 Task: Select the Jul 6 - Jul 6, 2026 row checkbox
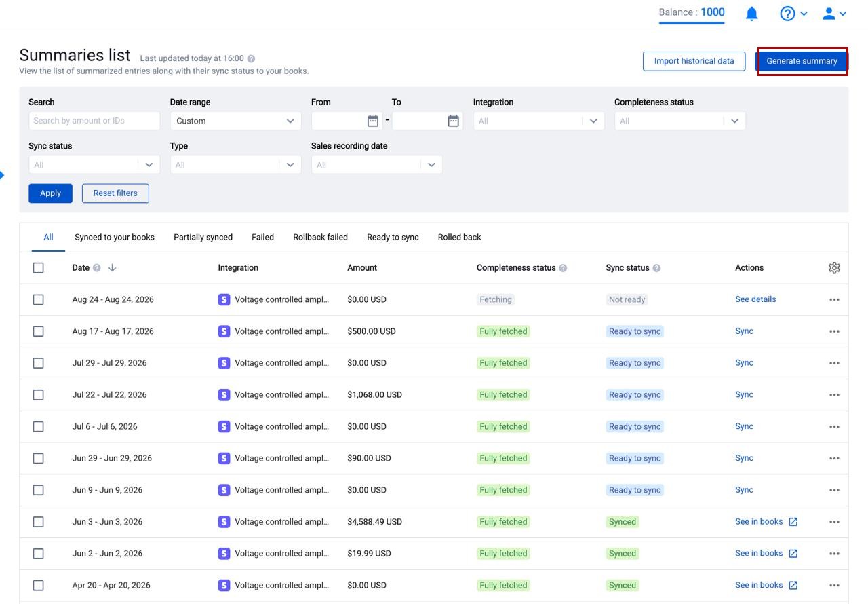[x=38, y=426]
